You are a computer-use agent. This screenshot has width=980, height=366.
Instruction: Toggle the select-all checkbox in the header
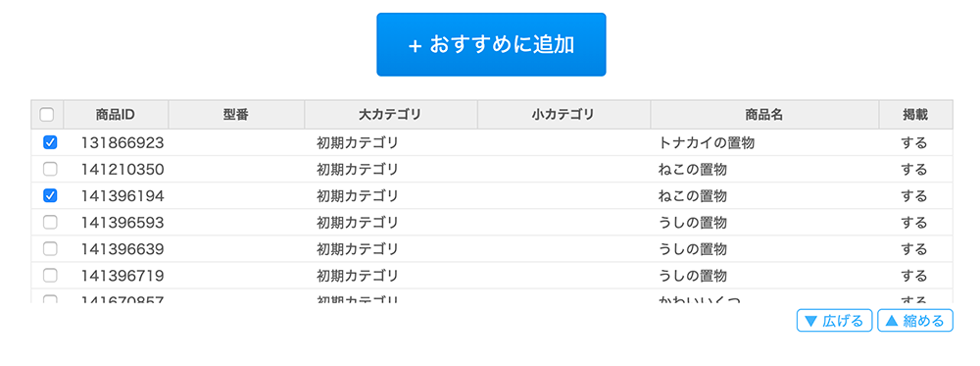47,115
